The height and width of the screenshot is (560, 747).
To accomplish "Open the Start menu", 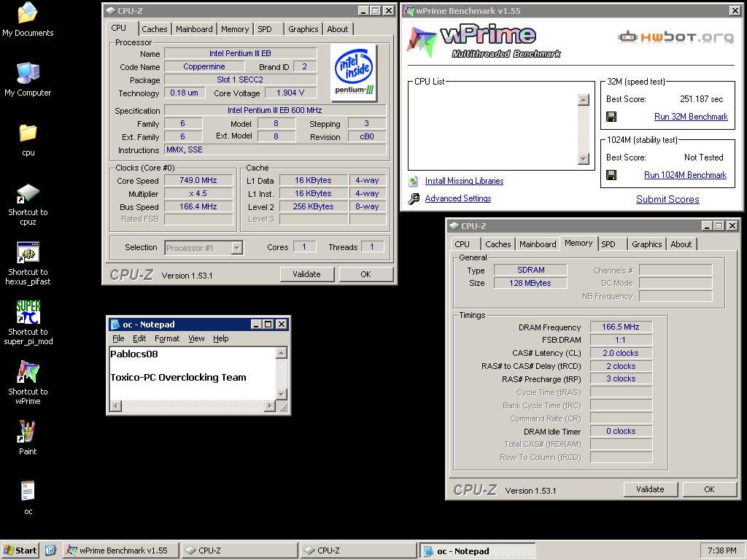I will click(x=20, y=551).
